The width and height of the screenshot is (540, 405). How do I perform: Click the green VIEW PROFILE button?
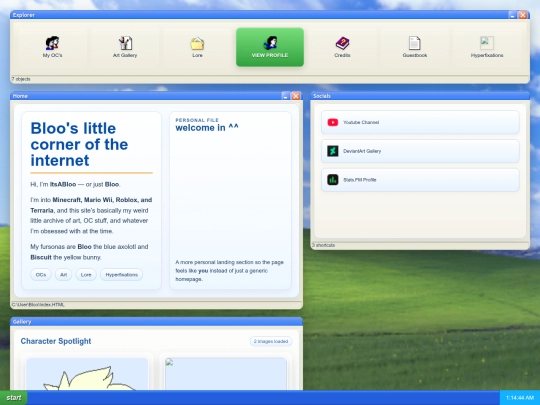[270, 47]
